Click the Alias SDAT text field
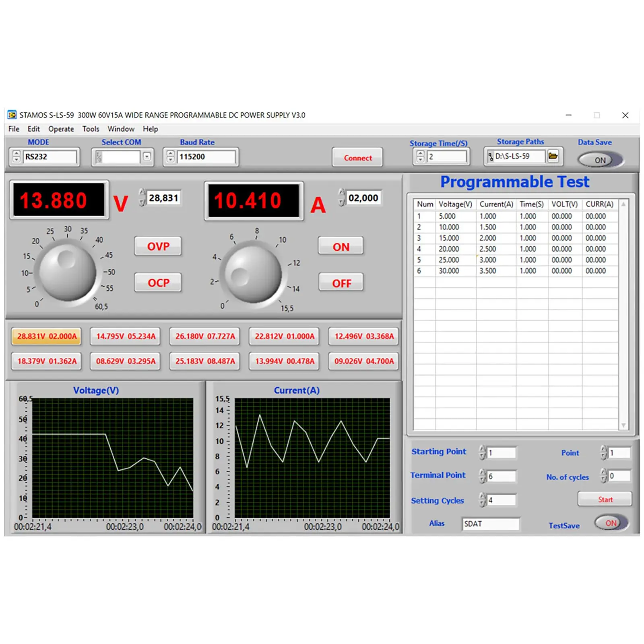The height and width of the screenshot is (644, 644). [x=490, y=524]
